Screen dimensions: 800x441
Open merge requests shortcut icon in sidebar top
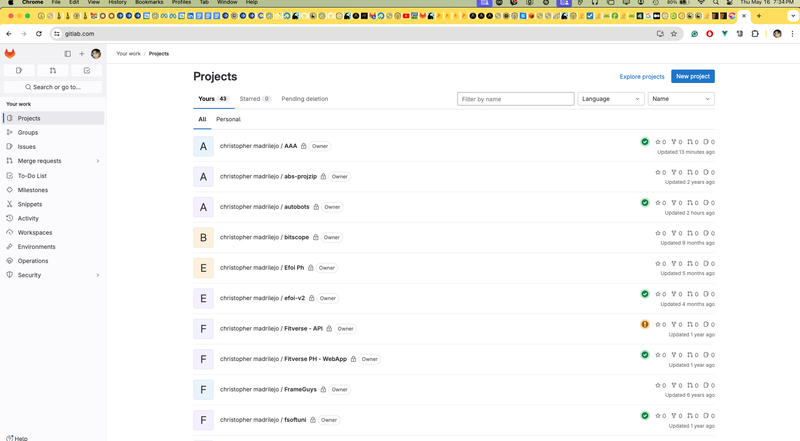[x=53, y=71]
